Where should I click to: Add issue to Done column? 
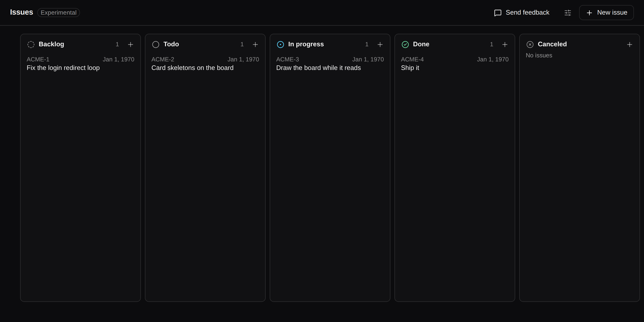(505, 45)
